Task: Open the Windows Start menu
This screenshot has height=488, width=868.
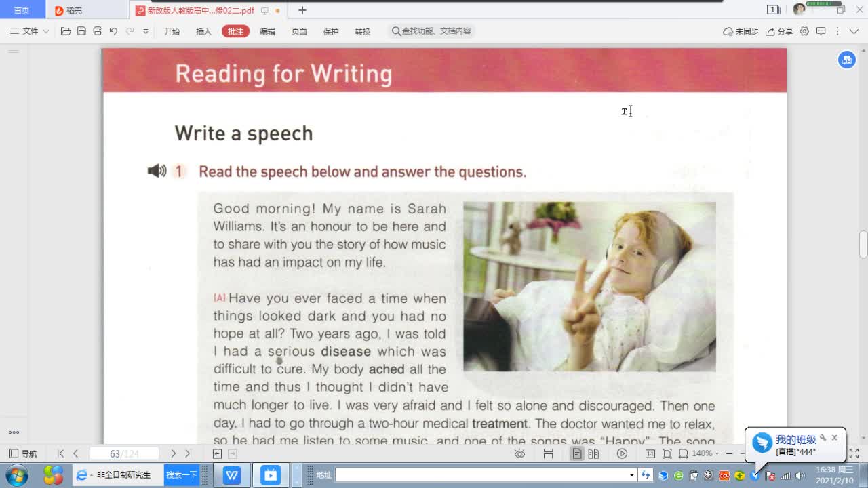Action: (17, 474)
